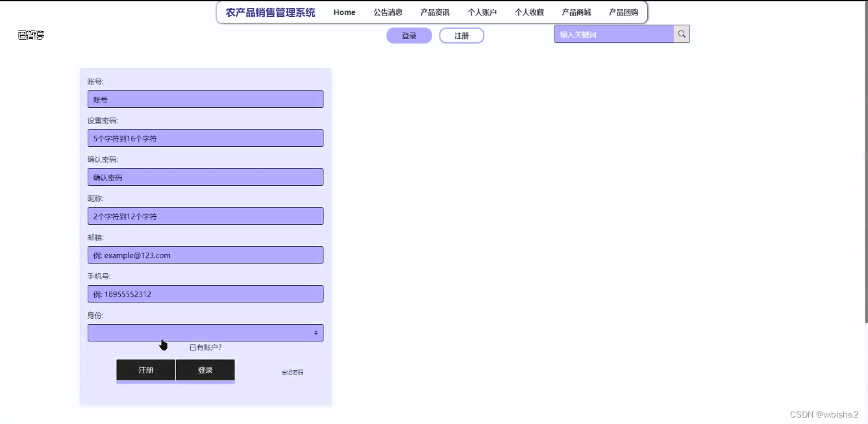The image size is (868, 424).
Task: Open the 公告消息 menu item
Action: [388, 12]
